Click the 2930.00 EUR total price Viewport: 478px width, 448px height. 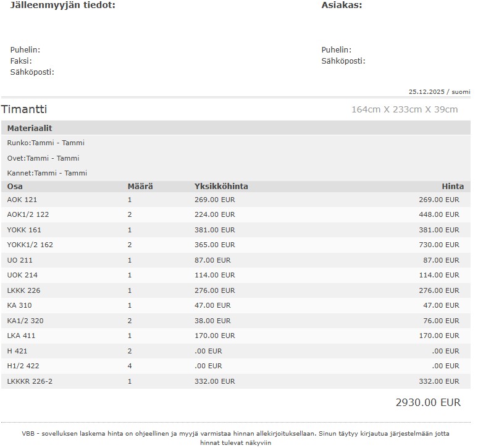click(428, 403)
